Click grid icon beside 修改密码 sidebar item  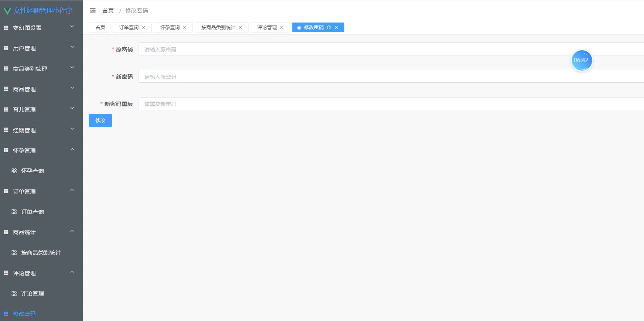6,314
